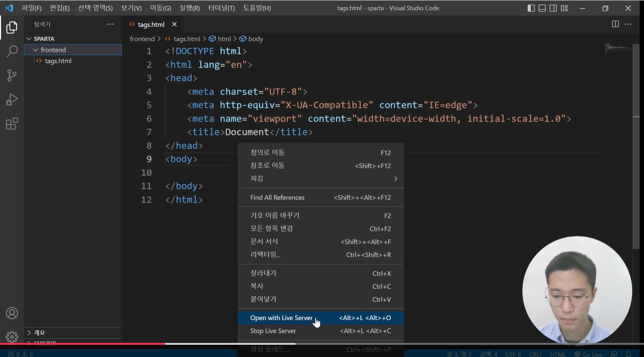The image size is (644, 357).
Task: Click UTF-8 encoding status entry
Action: pos(513,354)
